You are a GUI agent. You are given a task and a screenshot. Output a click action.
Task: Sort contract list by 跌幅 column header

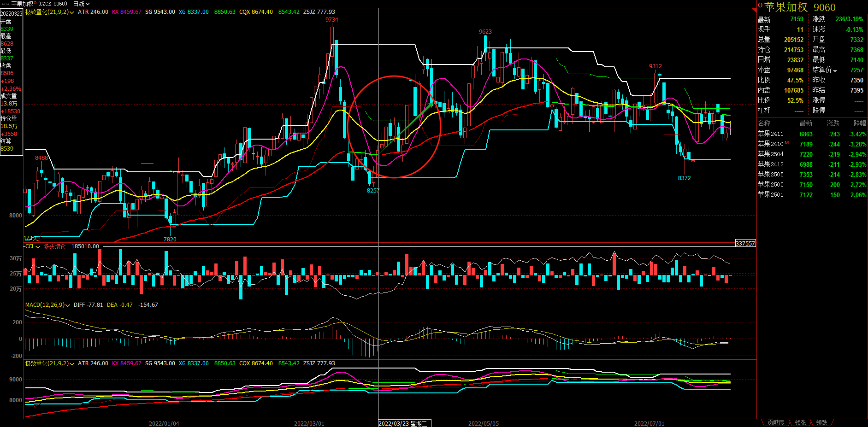(x=860, y=123)
